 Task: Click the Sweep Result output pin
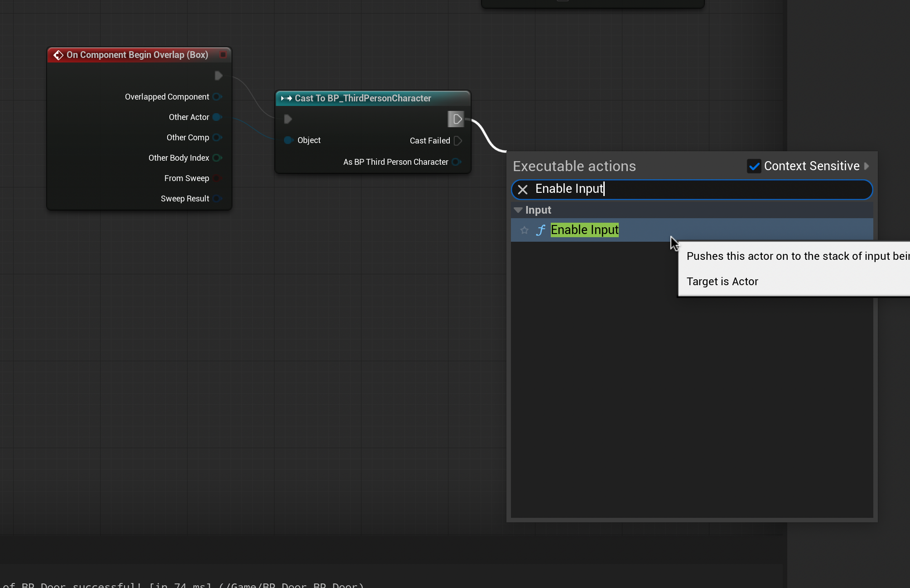click(217, 199)
